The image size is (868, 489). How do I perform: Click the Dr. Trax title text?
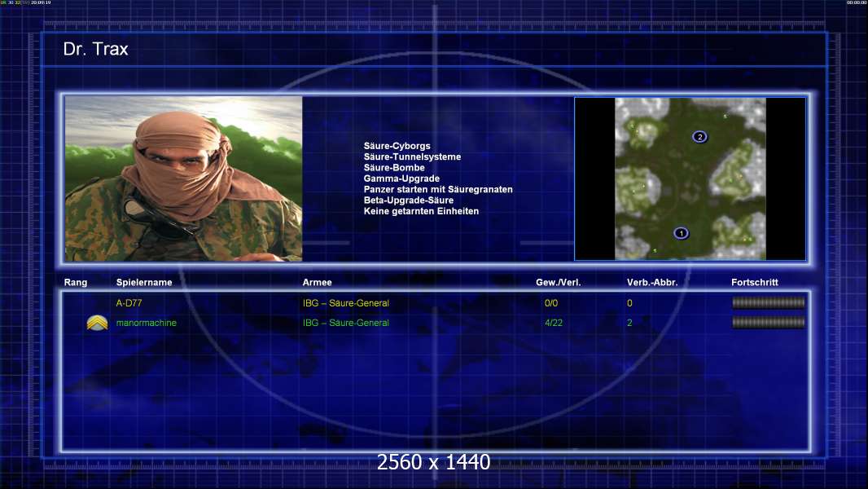coord(96,49)
